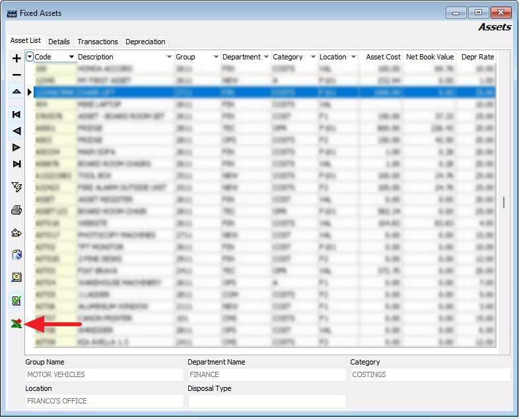Screen dimensions: 519x420
Task: Go to the previous record
Action: click(x=17, y=131)
